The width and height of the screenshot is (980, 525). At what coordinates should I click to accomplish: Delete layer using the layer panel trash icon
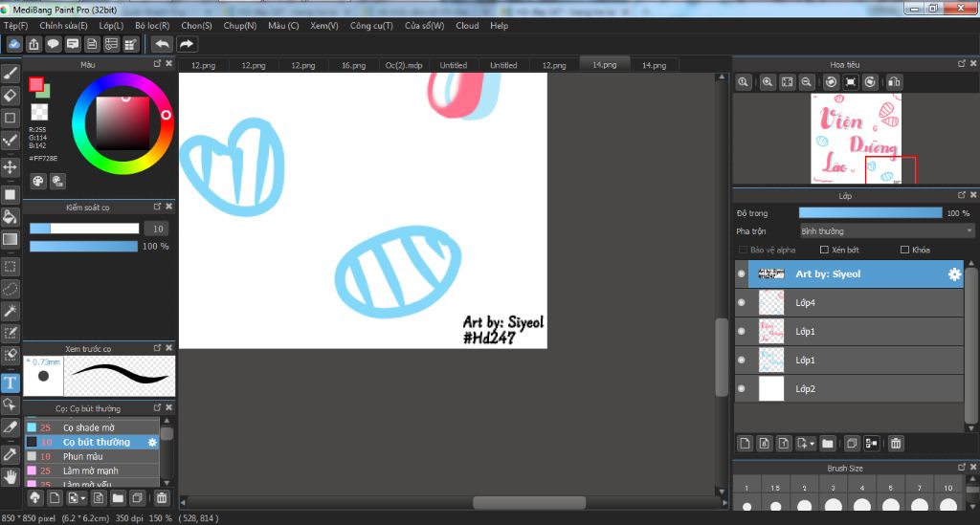point(896,444)
